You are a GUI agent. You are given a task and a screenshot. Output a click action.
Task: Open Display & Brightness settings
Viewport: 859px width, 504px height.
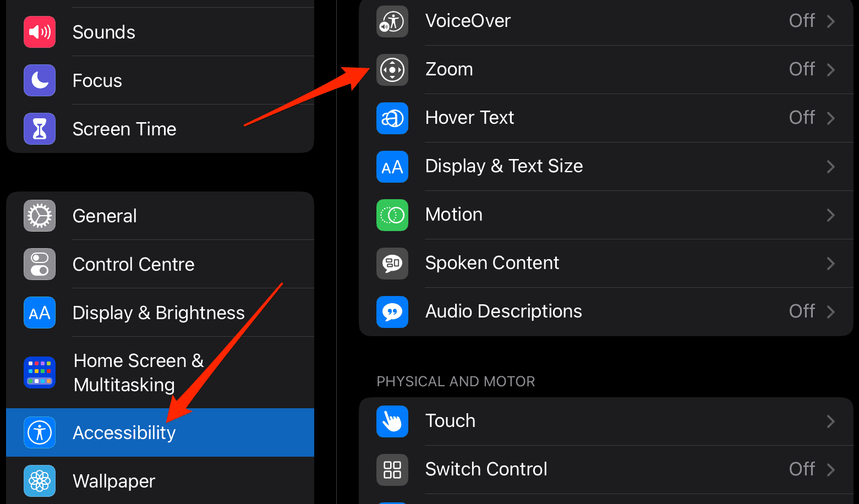[x=160, y=313]
